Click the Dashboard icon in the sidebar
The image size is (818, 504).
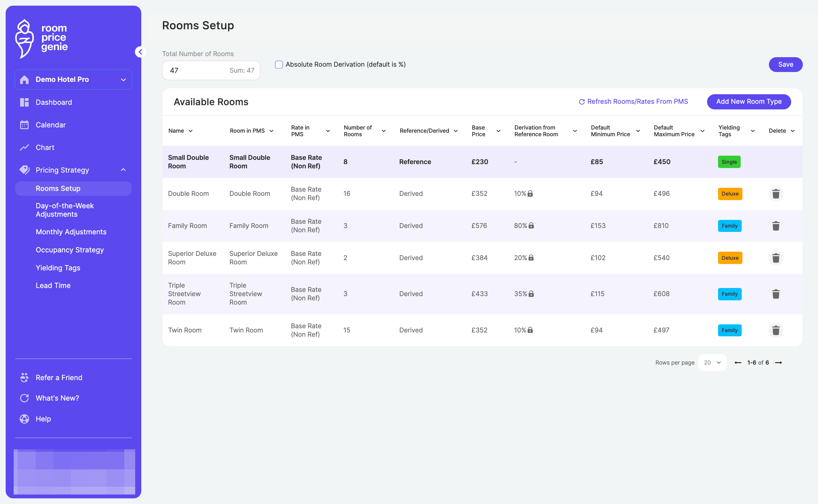(24, 102)
